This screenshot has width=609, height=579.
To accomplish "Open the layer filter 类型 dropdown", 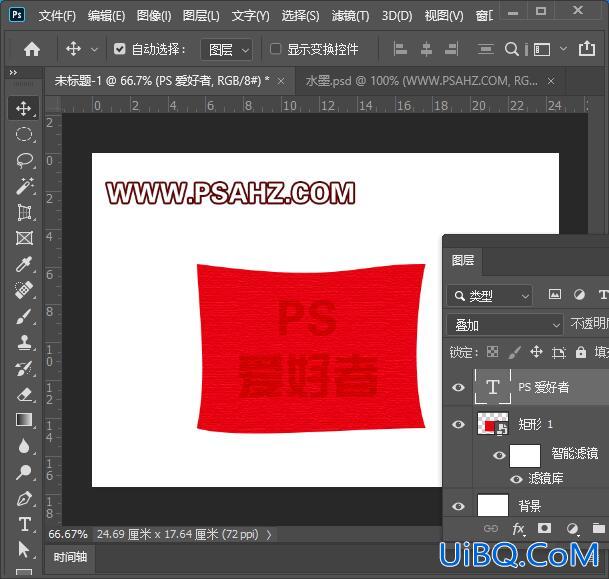I will pos(489,296).
